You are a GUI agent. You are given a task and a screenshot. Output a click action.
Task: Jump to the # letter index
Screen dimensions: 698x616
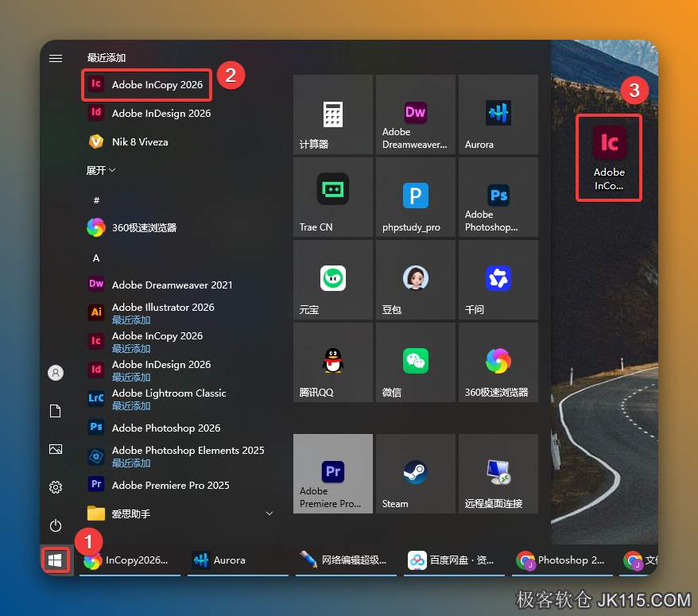(97, 200)
